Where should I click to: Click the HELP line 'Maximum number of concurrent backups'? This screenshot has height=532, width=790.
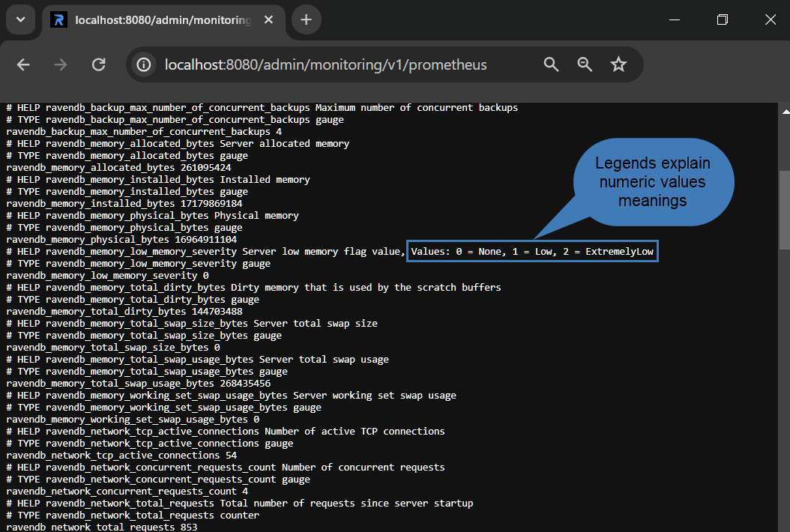tap(262, 107)
